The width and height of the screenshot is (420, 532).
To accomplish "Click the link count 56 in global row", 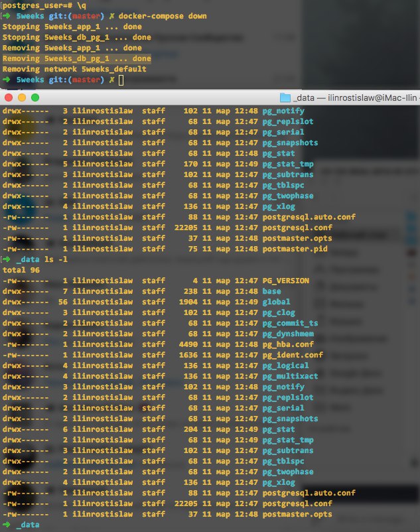I will tap(63, 302).
